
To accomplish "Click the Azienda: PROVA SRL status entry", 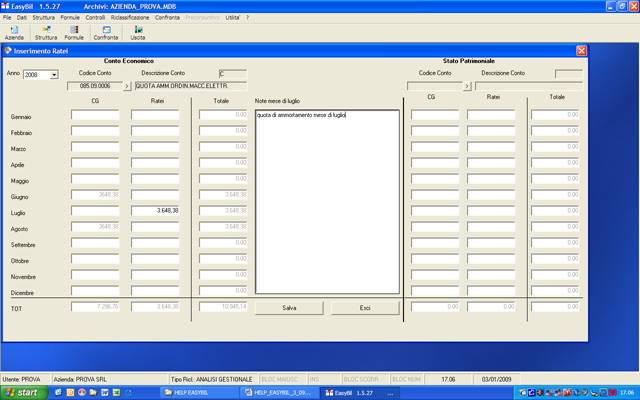I will point(110,379).
